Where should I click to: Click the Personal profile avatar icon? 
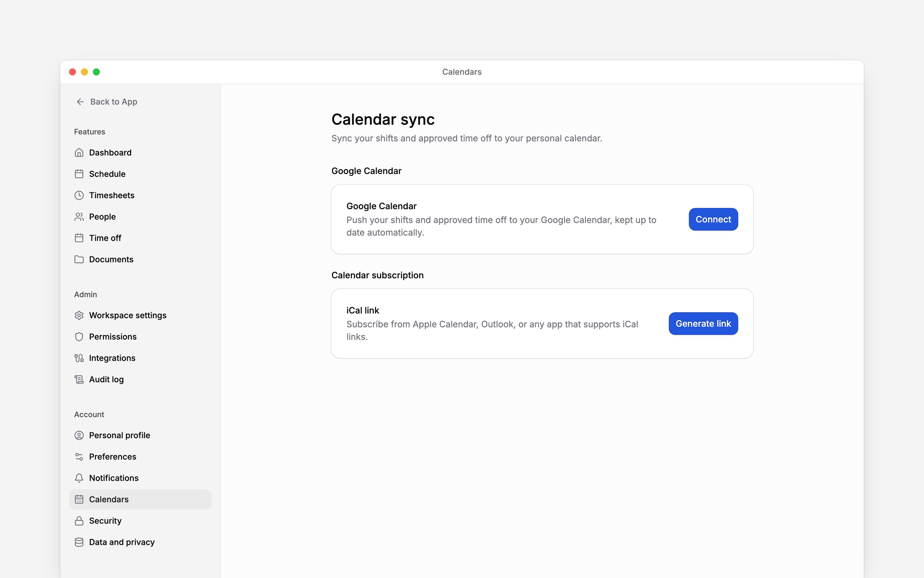[x=79, y=435]
